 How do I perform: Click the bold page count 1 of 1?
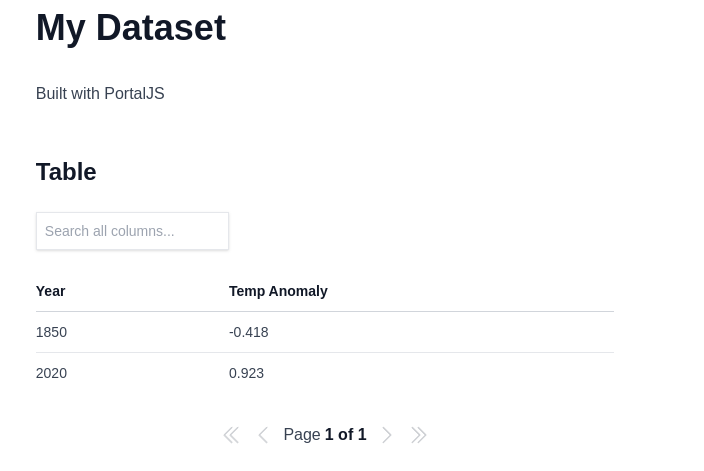pyautogui.click(x=346, y=435)
